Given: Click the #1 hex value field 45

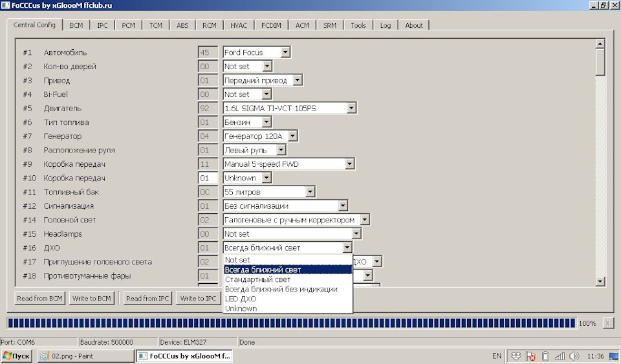Looking at the screenshot, I should (208, 52).
